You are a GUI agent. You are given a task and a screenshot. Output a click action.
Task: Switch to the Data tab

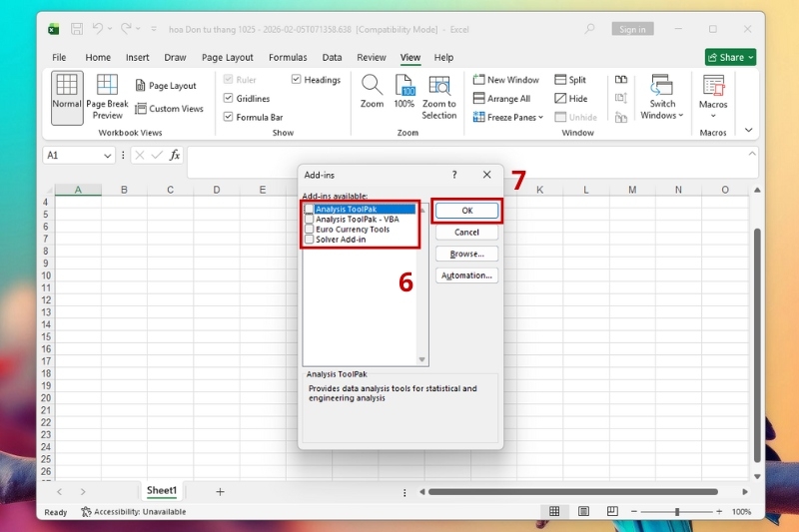(x=332, y=58)
